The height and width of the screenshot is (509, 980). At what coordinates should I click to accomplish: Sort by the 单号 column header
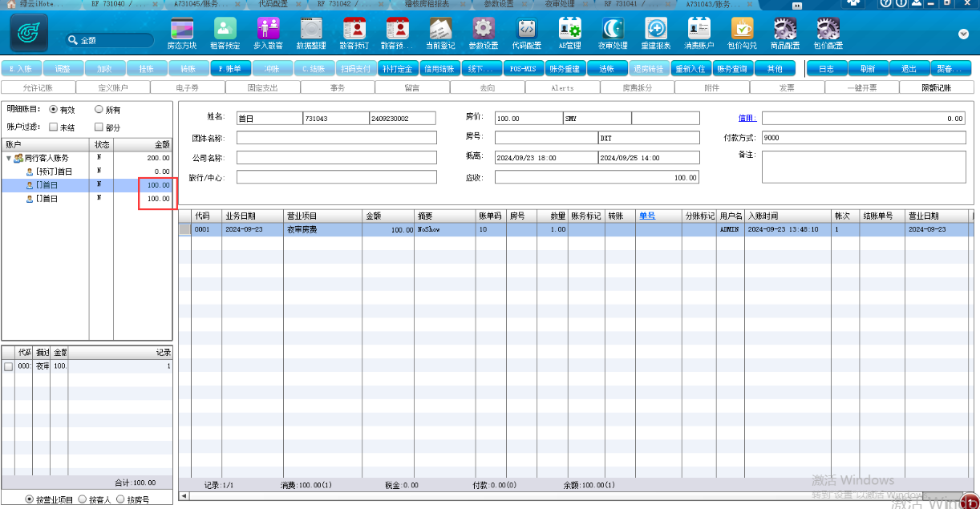[x=647, y=216]
